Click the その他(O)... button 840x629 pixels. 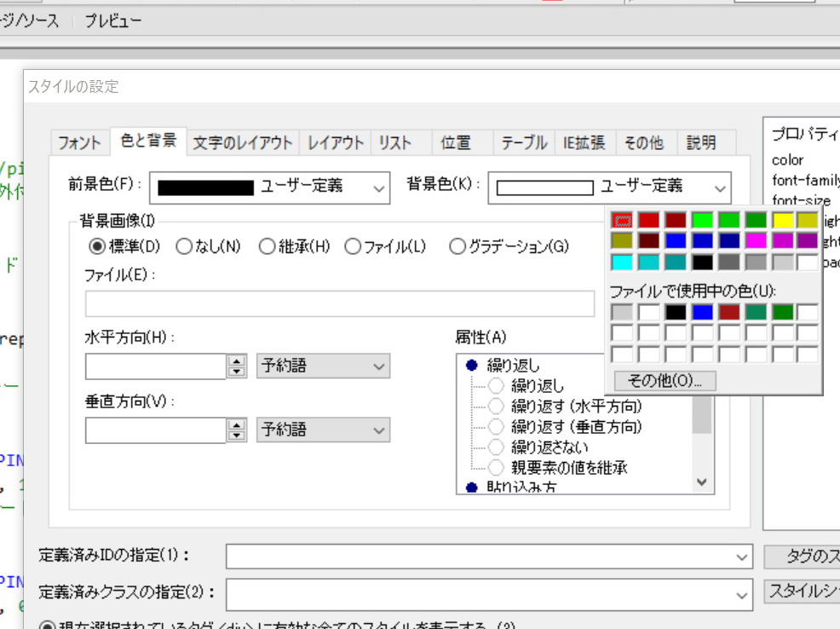click(665, 380)
